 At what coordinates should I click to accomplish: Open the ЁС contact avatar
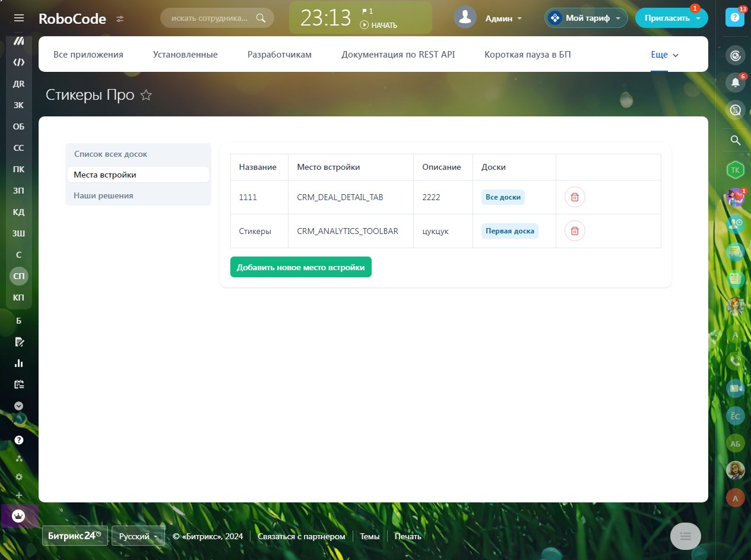click(x=736, y=416)
